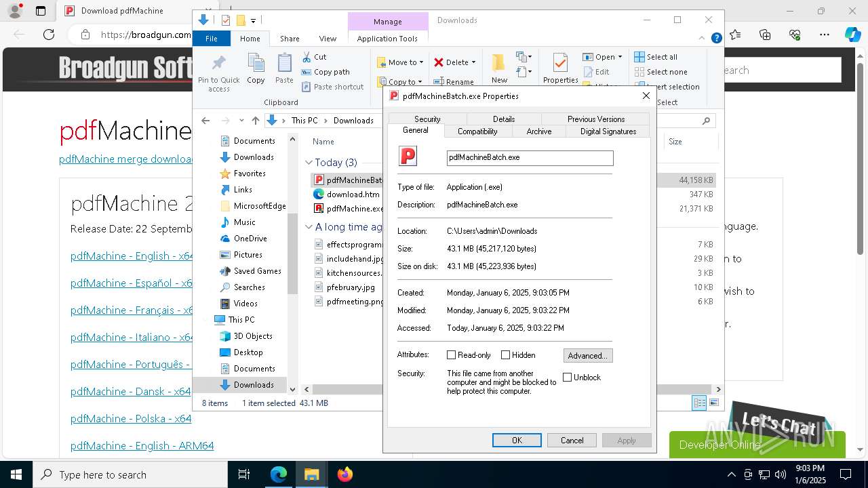Click file name field in Properties
Image resolution: width=868 pixels, height=488 pixels.
[530, 158]
